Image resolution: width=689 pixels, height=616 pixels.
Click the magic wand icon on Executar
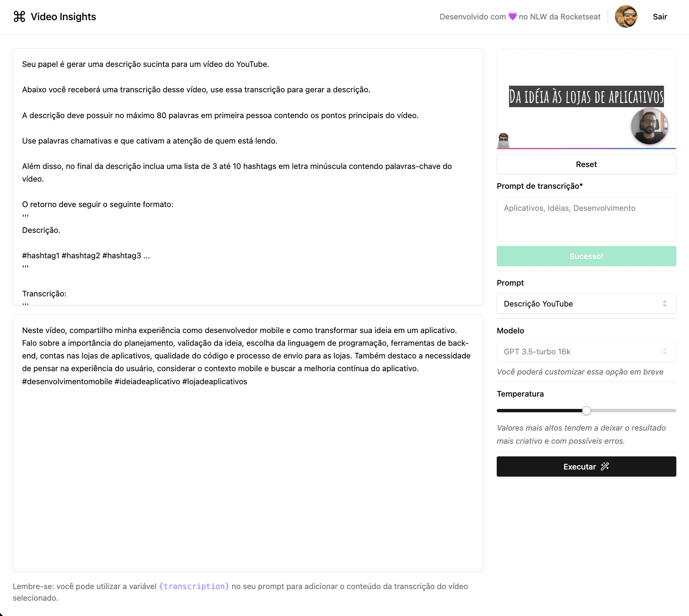[x=605, y=466]
